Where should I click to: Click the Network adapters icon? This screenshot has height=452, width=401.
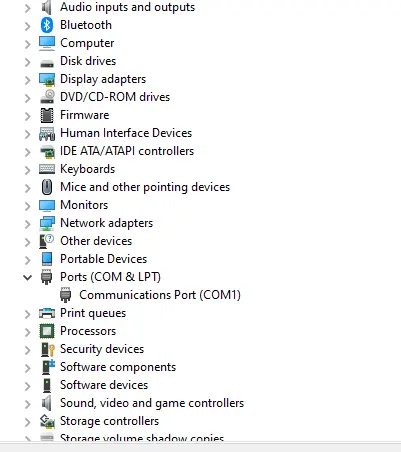47,223
